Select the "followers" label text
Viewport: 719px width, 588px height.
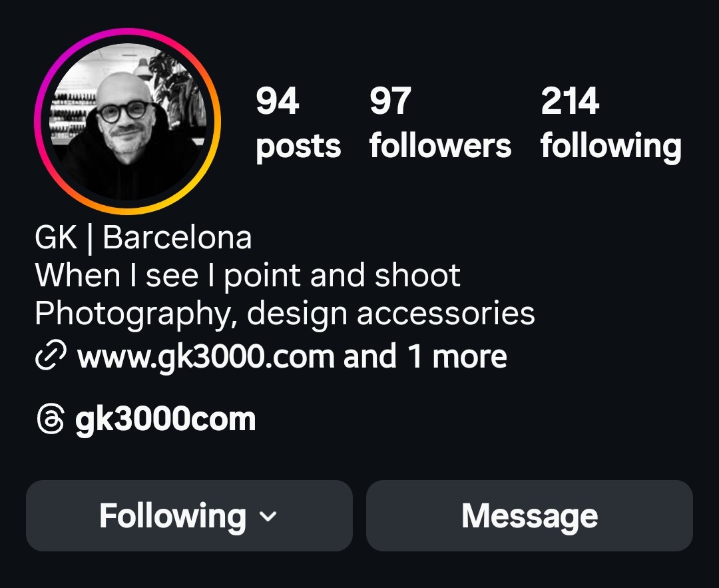(440, 145)
